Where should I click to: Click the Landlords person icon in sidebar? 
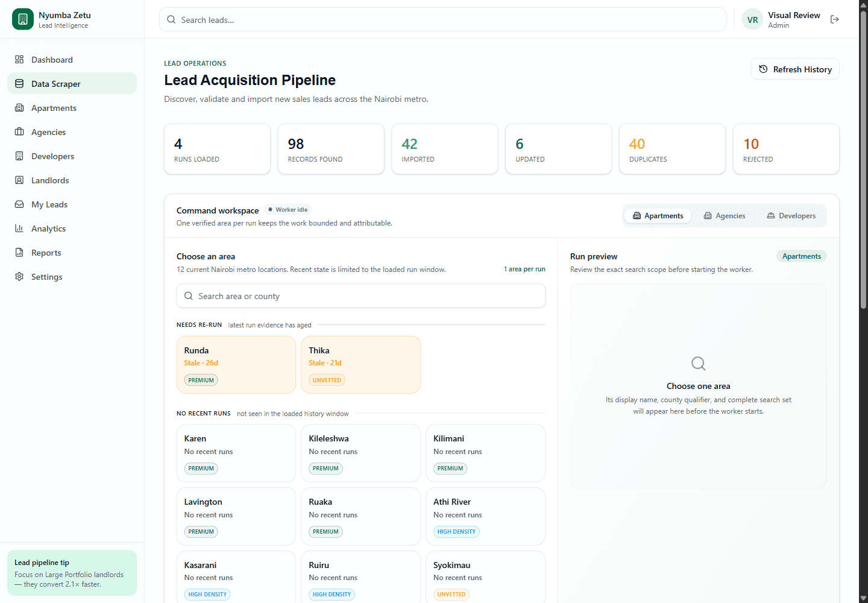[19, 180]
